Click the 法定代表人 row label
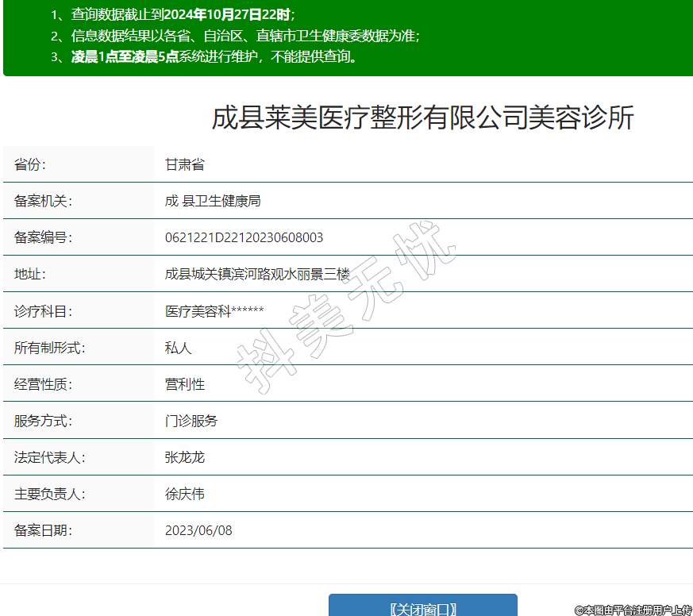This screenshot has height=616, width=693. pos(49,457)
